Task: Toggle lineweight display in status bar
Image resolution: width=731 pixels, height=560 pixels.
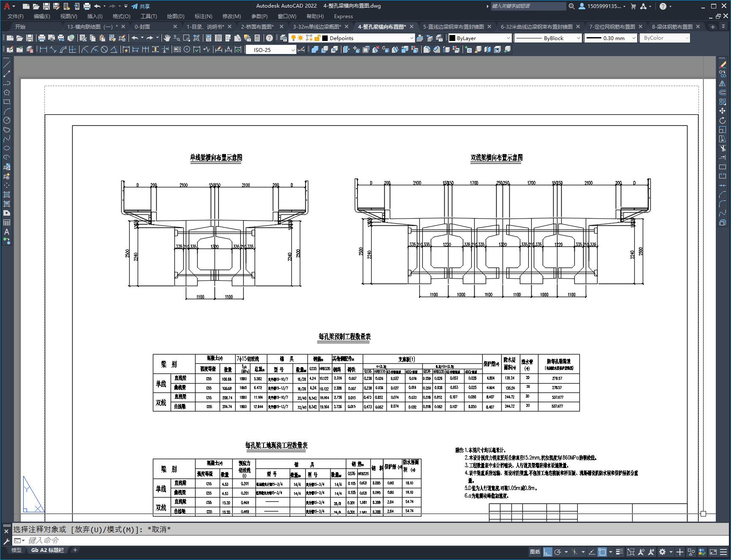Action: [x=619, y=552]
